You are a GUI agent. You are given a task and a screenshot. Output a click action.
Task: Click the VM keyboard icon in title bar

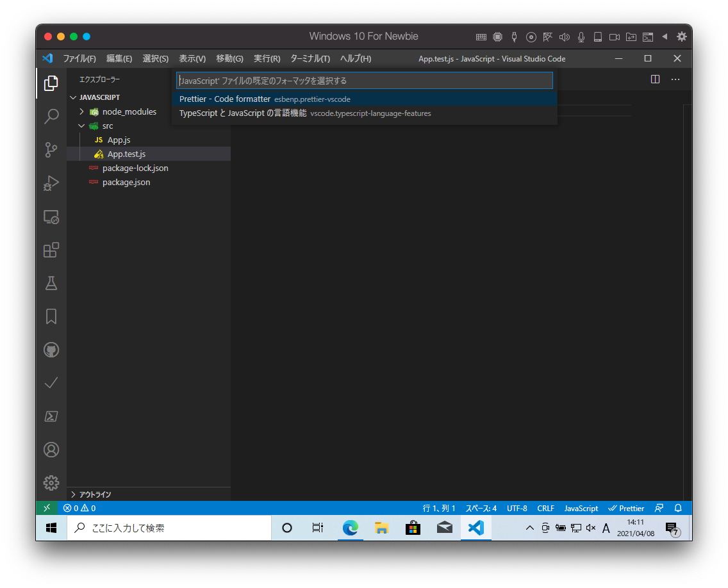pos(481,37)
